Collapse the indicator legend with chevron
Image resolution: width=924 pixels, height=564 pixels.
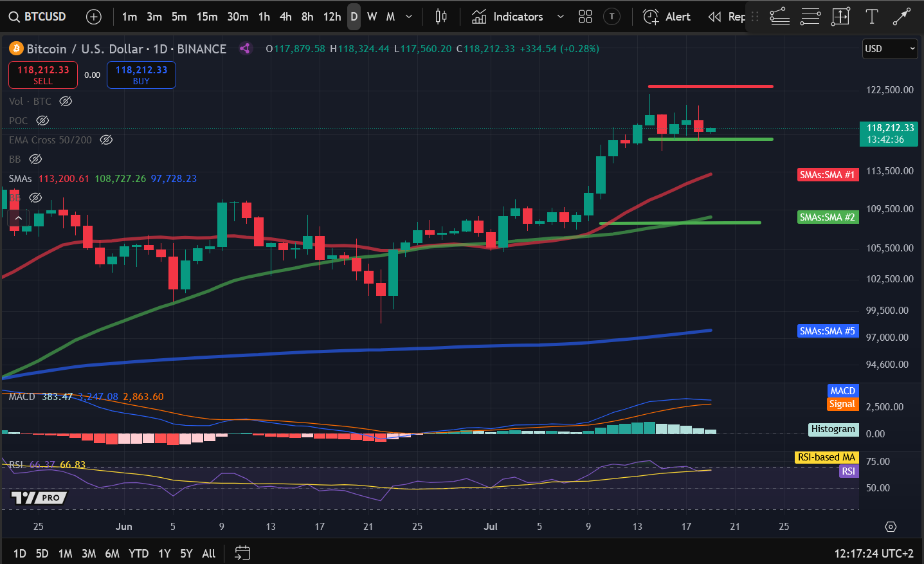point(19,219)
